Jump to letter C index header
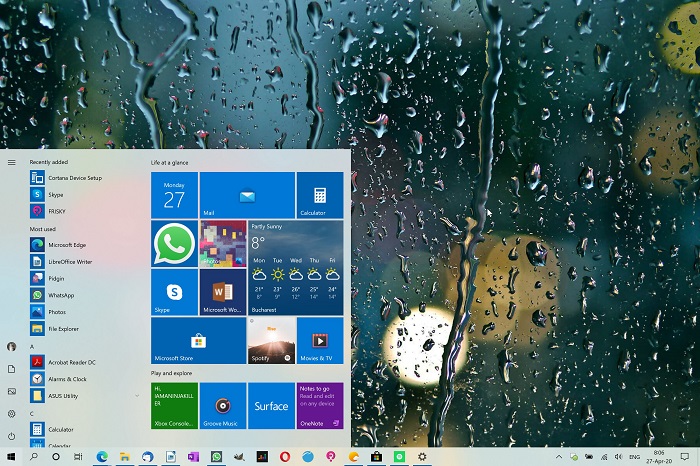The image size is (700, 466). click(x=32, y=413)
